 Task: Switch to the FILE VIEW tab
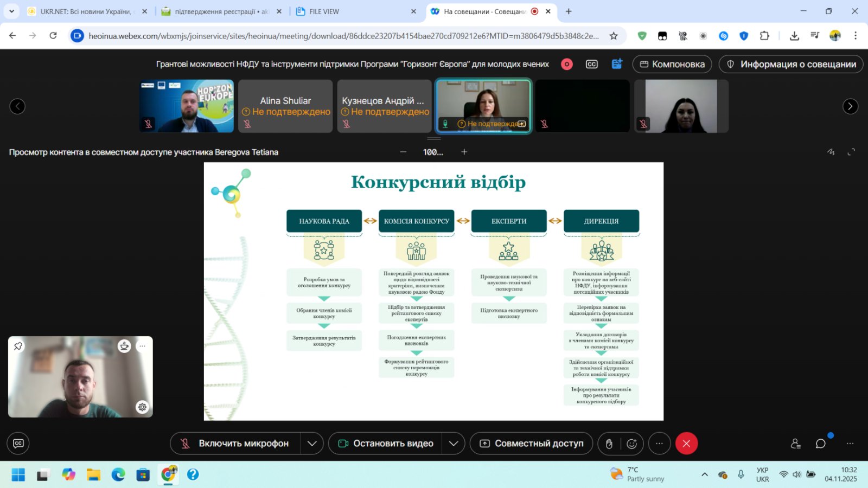tap(324, 11)
